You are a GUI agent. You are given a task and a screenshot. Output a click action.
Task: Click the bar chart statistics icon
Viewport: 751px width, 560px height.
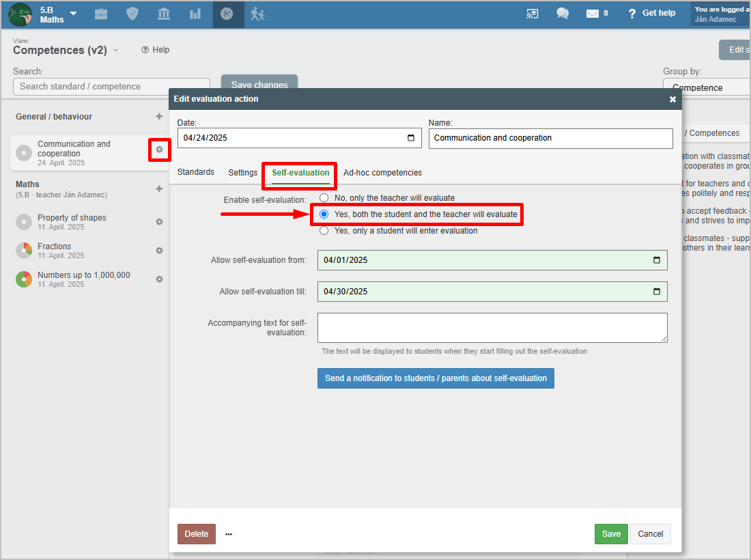195,14
